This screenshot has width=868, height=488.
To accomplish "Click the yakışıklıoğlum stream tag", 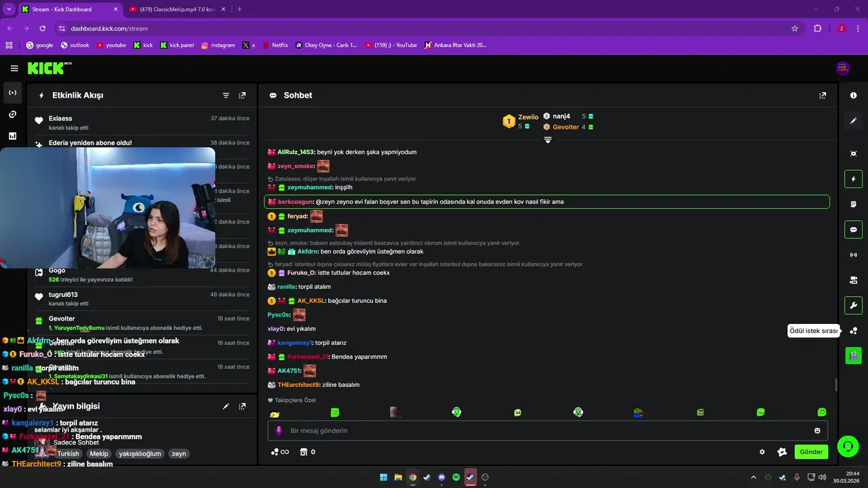I will pyautogui.click(x=140, y=454).
